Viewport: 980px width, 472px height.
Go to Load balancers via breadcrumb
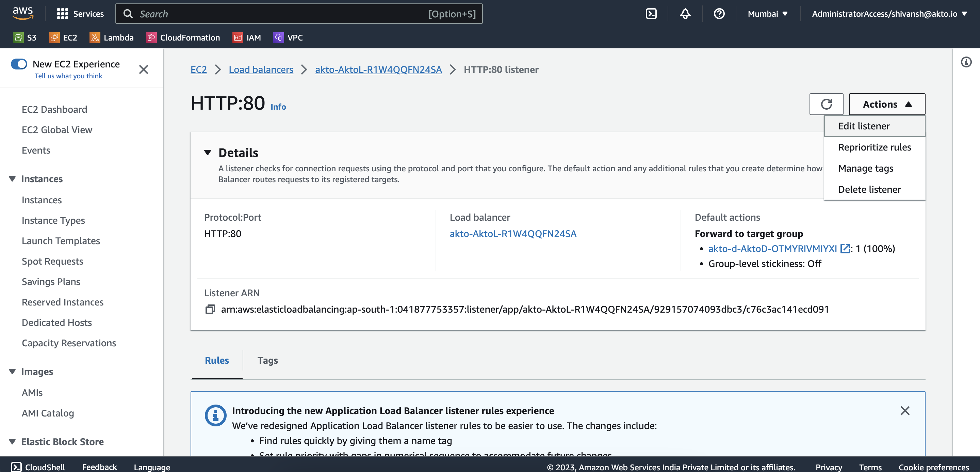coord(261,69)
